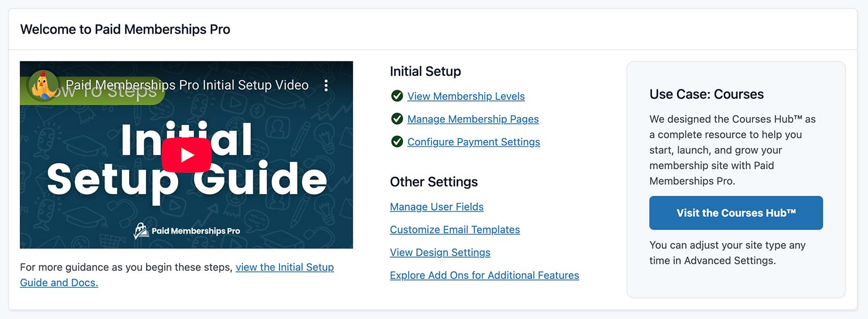Screen dimensions: 868x319
Task: Explore Add Ons for Additional Features
Action: pos(484,275)
